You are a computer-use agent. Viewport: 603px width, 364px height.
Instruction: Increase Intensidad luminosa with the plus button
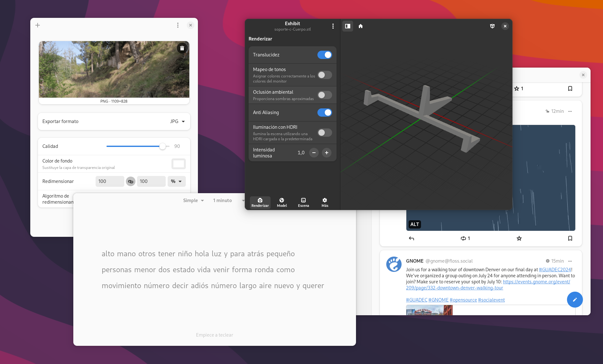327,153
